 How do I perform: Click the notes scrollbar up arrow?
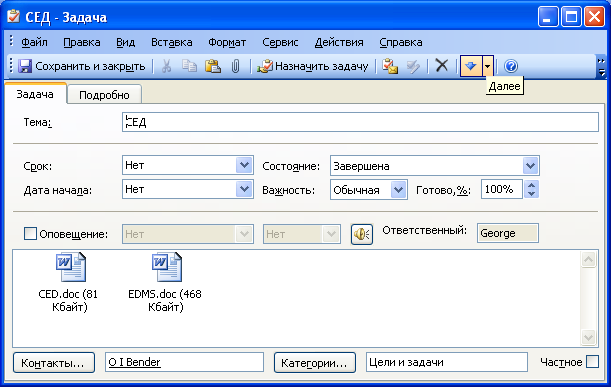click(x=588, y=260)
